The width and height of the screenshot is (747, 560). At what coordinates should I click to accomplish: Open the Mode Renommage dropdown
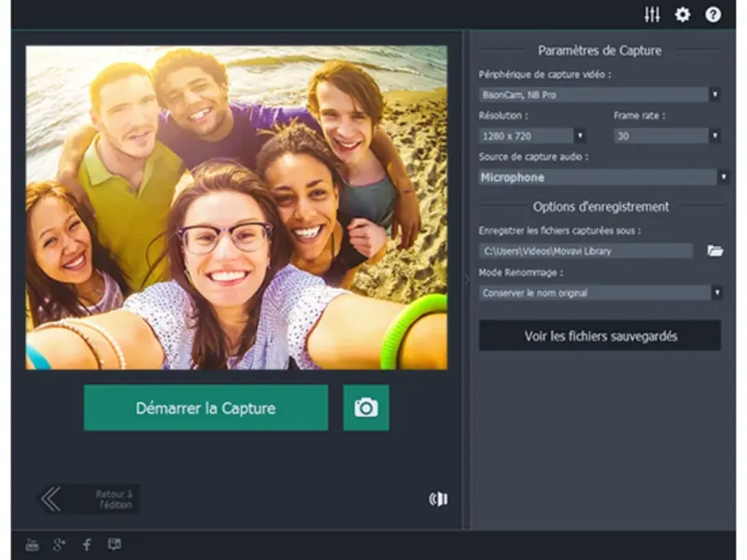point(600,292)
